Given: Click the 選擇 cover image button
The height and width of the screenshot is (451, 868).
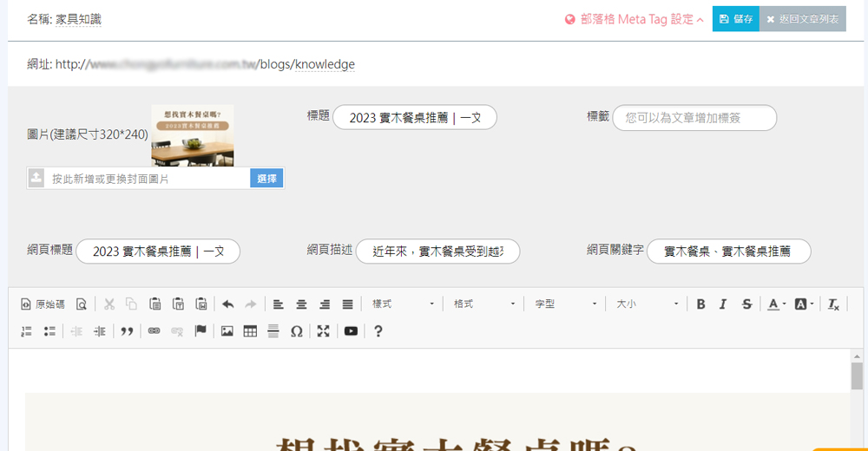Looking at the screenshot, I should [x=266, y=178].
